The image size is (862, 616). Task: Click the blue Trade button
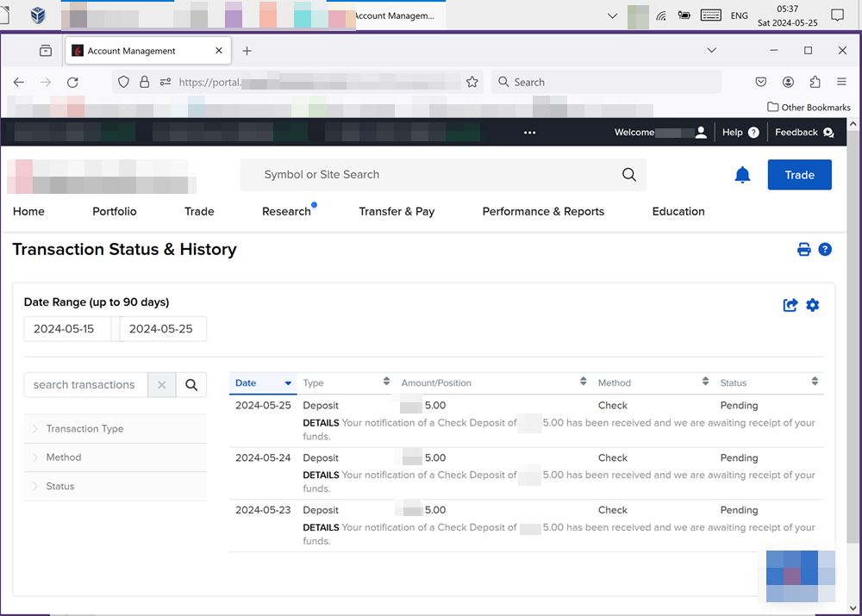click(x=799, y=175)
